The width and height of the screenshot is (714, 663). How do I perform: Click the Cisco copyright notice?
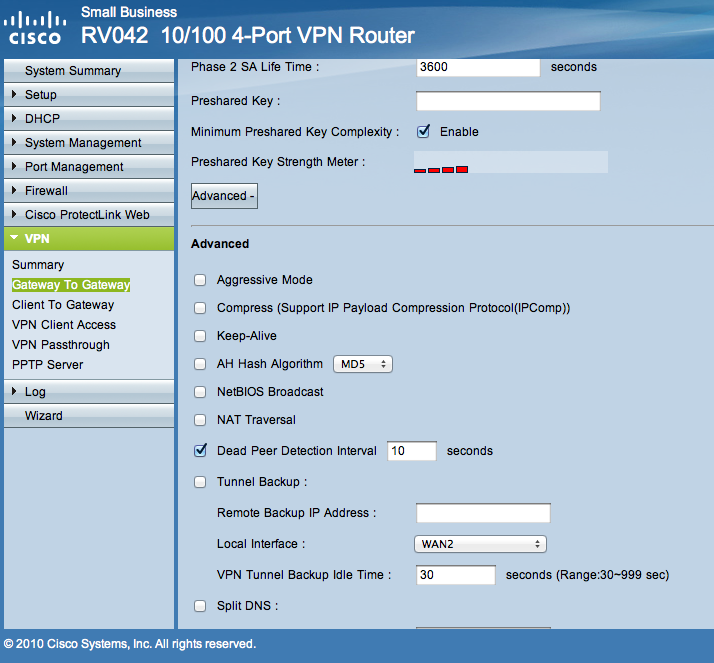coord(130,644)
